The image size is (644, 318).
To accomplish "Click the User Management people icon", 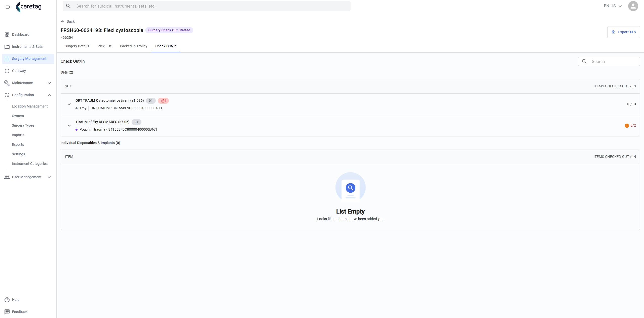I will (x=7, y=177).
